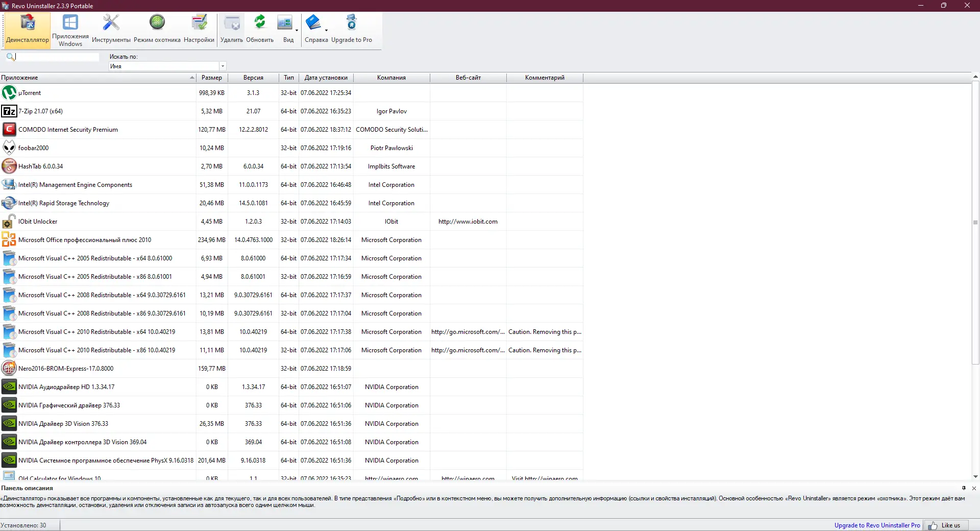Click the Upgrade to Revo Uninstaller Pro link
The width and height of the screenshot is (980, 531).
877,525
